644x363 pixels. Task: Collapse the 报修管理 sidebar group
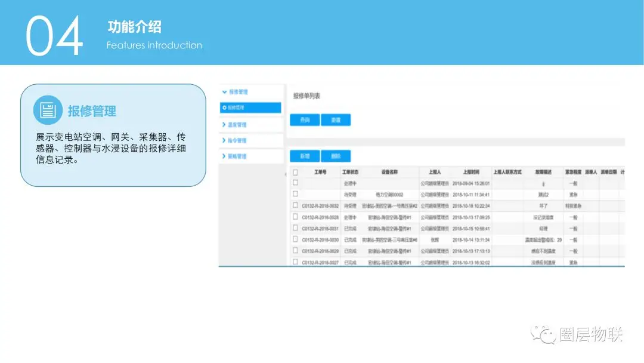tap(235, 92)
